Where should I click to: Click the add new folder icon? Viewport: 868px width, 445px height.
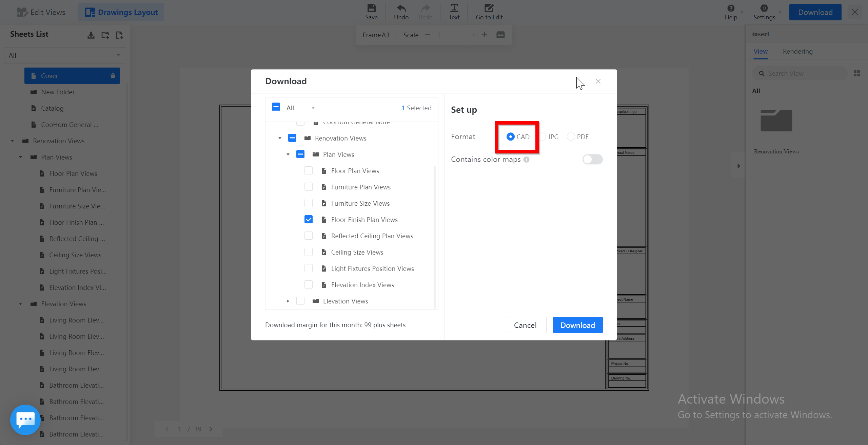coord(105,35)
